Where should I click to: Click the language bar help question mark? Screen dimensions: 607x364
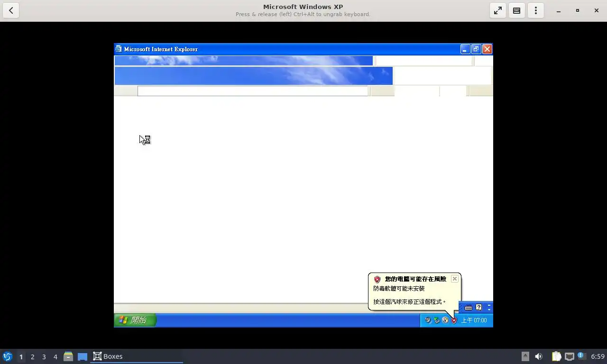click(x=479, y=308)
